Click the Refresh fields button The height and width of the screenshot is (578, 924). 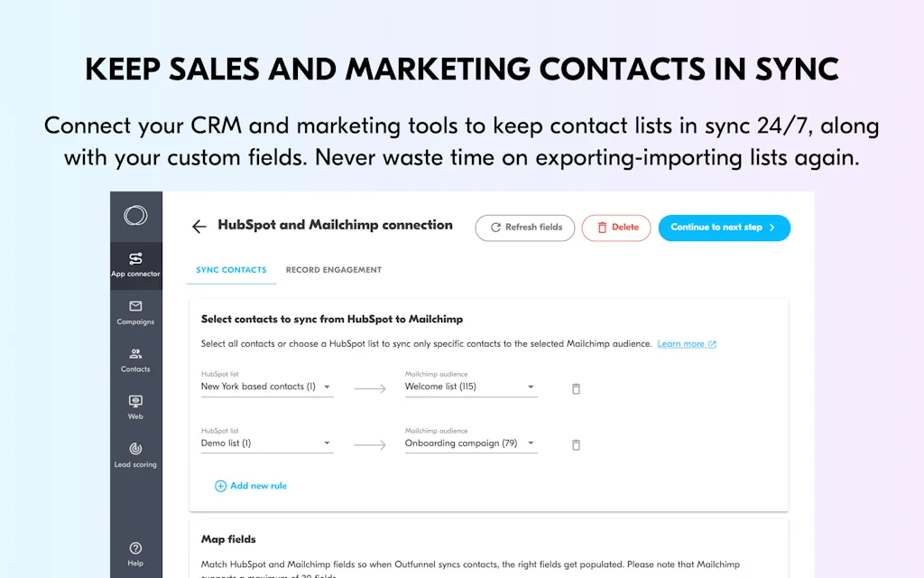(524, 228)
